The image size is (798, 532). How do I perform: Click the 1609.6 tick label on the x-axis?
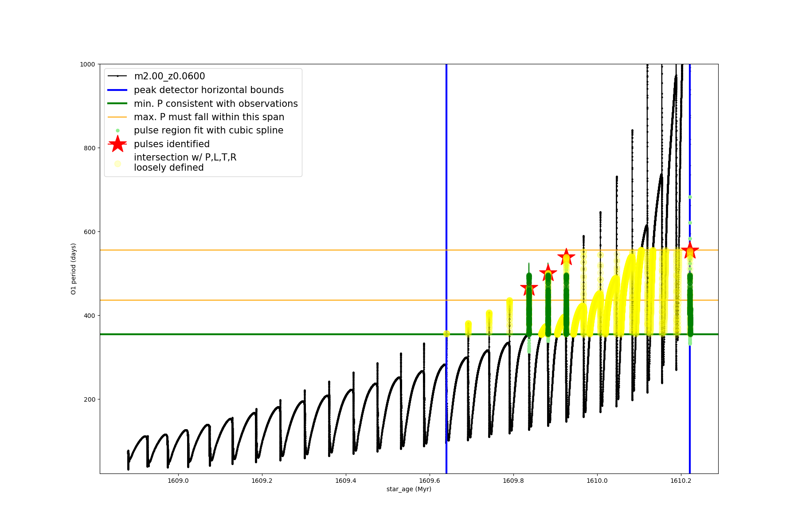430,480
